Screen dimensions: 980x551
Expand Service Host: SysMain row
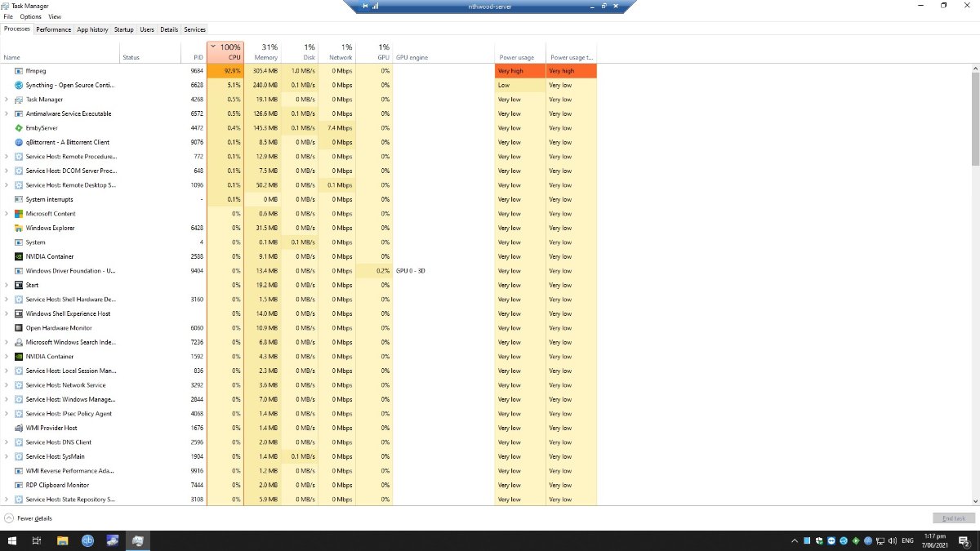[7, 456]
